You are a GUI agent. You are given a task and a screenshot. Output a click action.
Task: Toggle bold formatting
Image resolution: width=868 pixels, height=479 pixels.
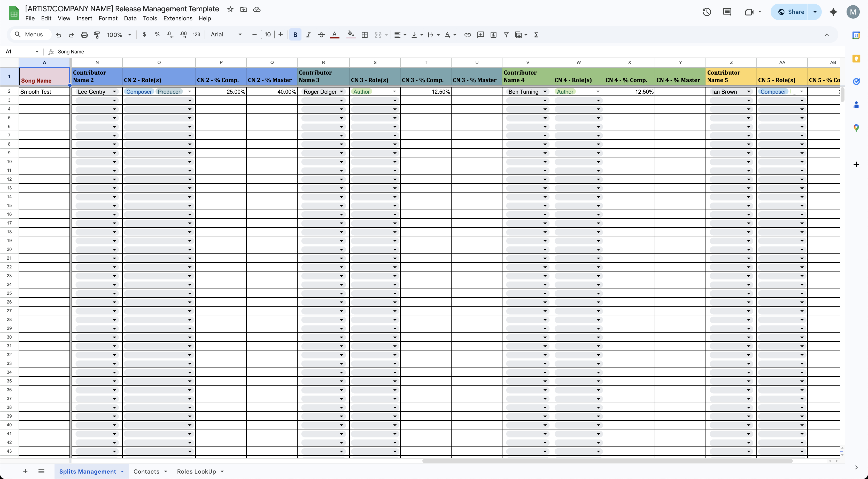295,35
